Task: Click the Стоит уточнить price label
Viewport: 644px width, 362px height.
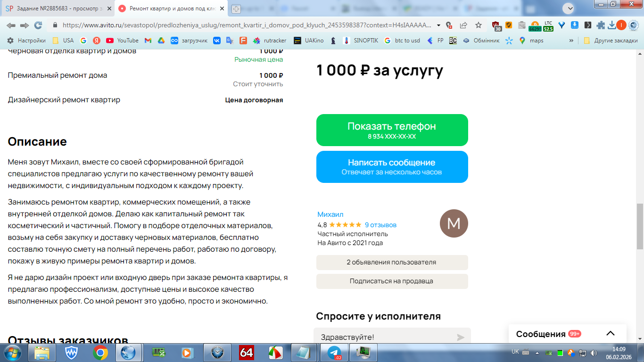Action: click(258, 84)
